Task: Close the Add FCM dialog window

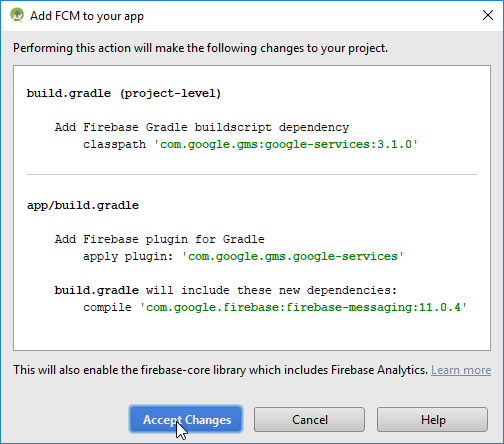Action: pyautogui.click(x=488, y=15)
